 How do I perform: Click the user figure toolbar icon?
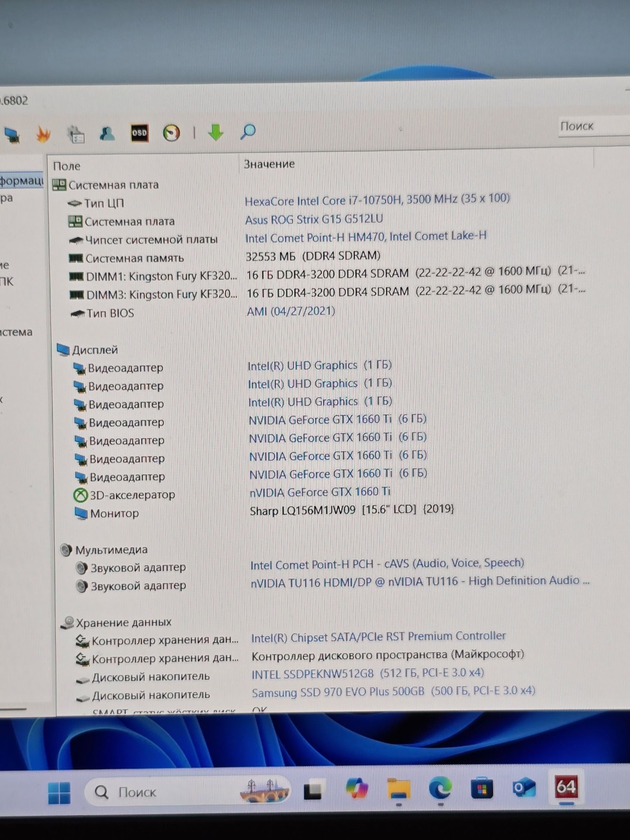[x=107, y=134]
